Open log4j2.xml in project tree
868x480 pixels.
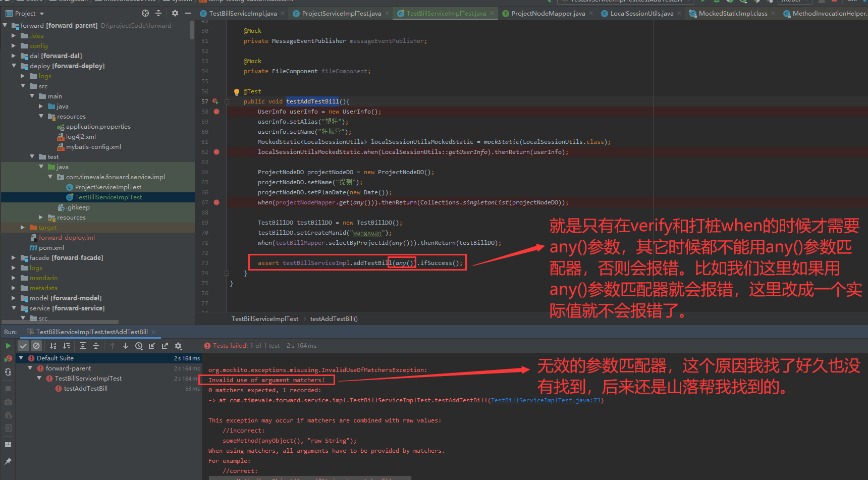tap(81, 136)
